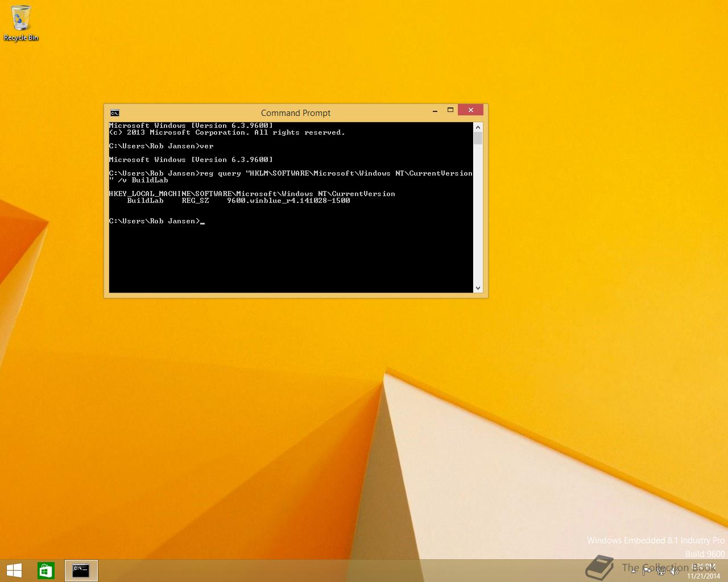Click the HKEY_LOCAL_MACHINE output path line
The image size is (728, 582).
tap(252, 194)
